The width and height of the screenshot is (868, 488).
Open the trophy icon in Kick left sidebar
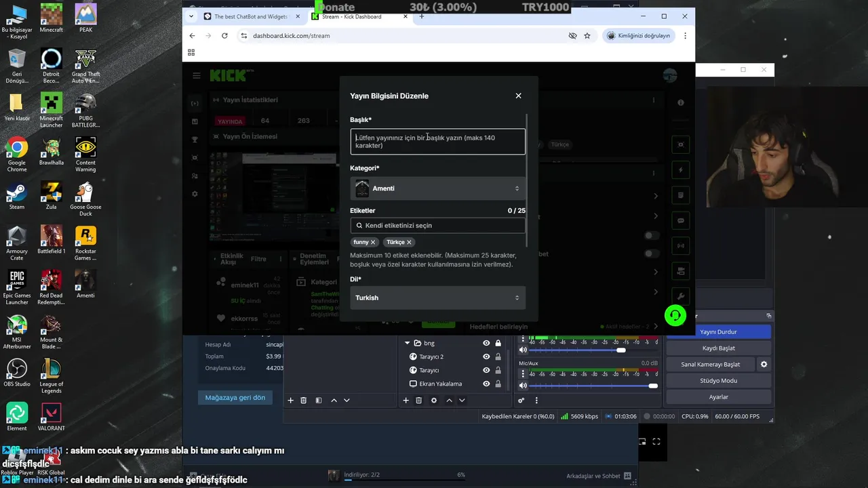coord(195,140)
